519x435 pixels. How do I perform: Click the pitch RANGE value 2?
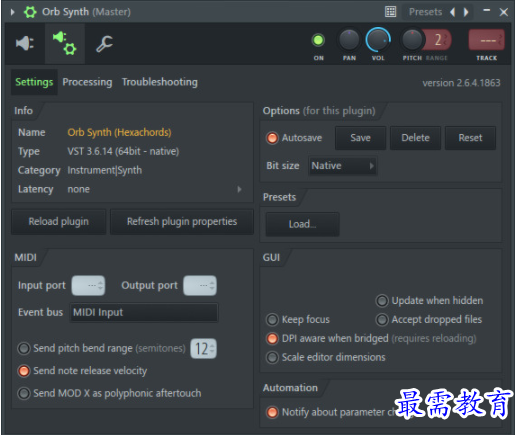coord(438,40)
